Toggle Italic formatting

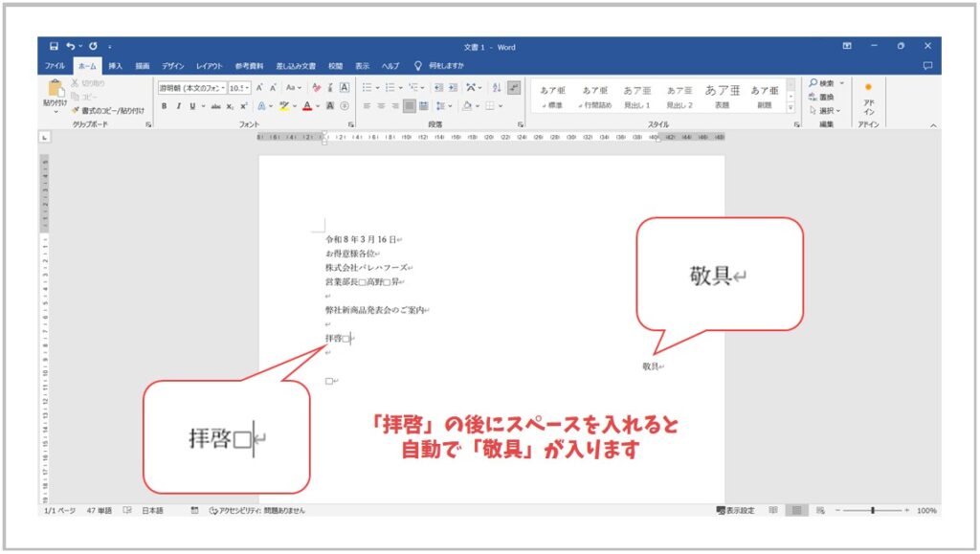(x=179, y=106)
